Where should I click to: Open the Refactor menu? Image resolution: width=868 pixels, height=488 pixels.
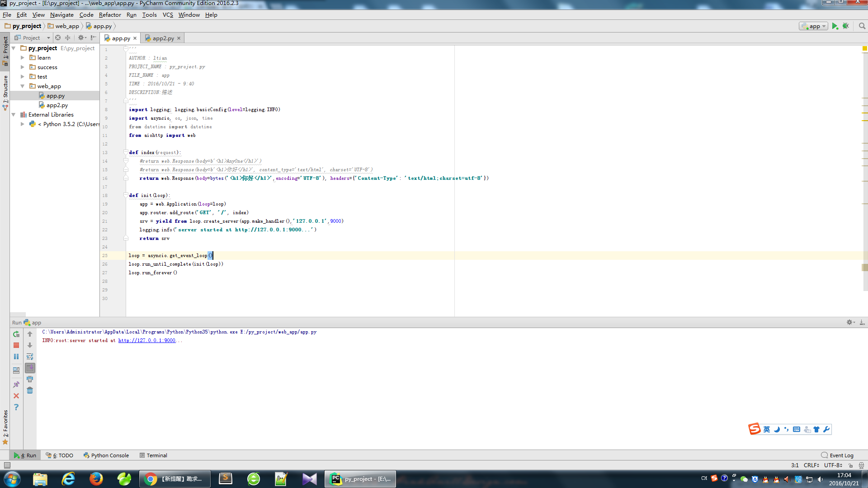click(x=110, y=15)
